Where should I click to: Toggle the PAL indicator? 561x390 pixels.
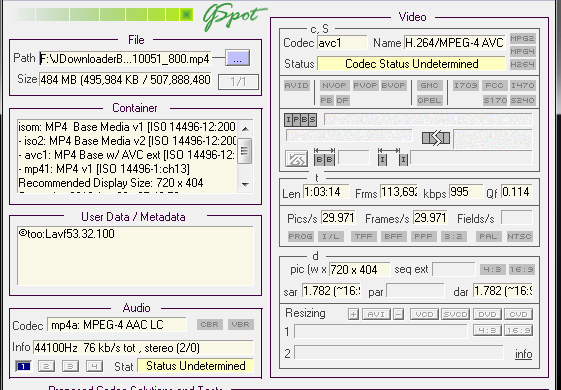[488, 237]
